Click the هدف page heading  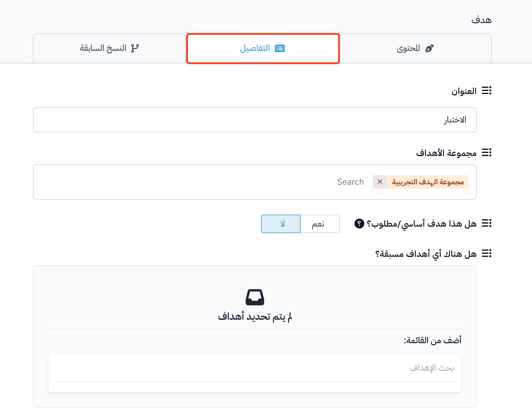pyautogui.click(x=481, y=20)
